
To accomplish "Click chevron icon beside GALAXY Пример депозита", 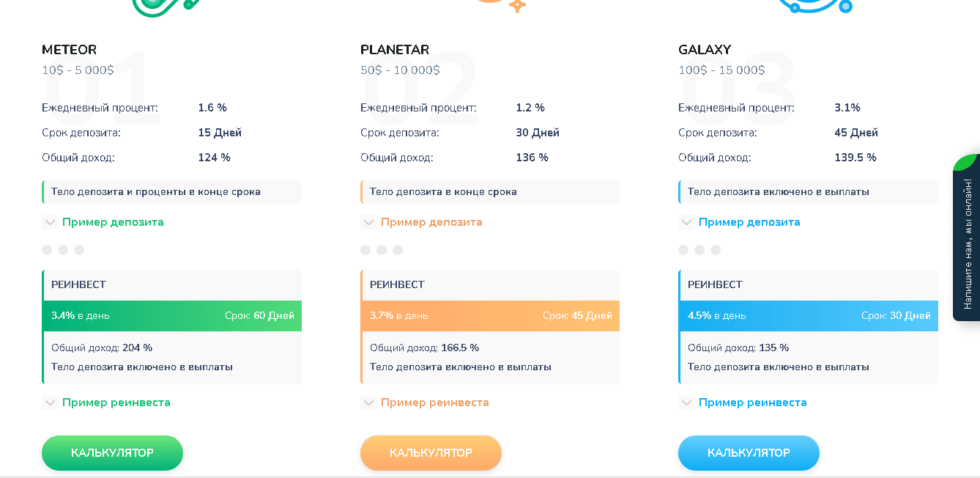I will 686,222.
